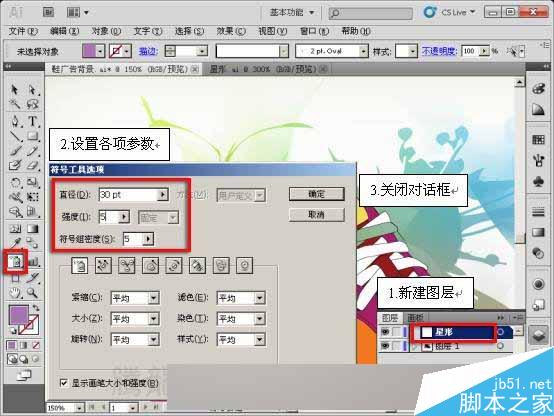Toggle 显示画笔大小和强度 checkbox
The height and width of the screenshot is (416, 554).
[64, 383]
